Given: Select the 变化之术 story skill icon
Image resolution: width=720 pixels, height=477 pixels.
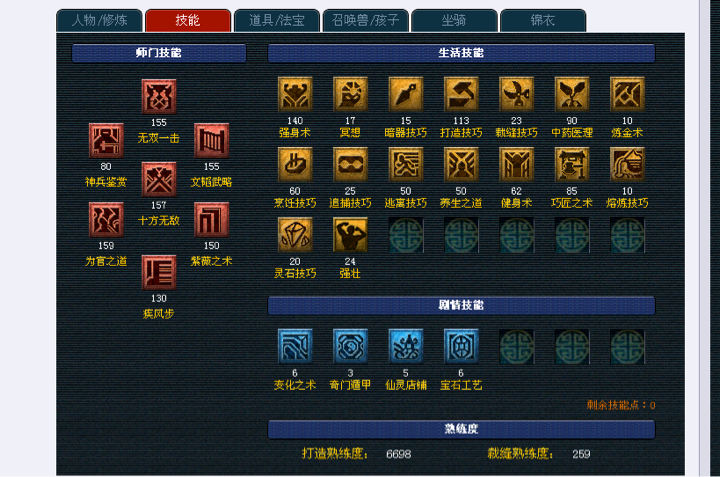Looking at the screenshot, I should pyautogui.click(x=295, y=346).
